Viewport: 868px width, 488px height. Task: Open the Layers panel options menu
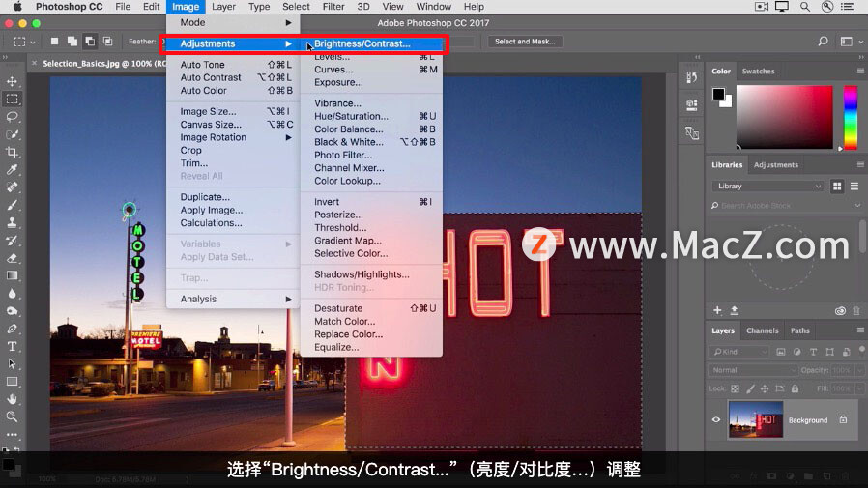pos(860,330)
